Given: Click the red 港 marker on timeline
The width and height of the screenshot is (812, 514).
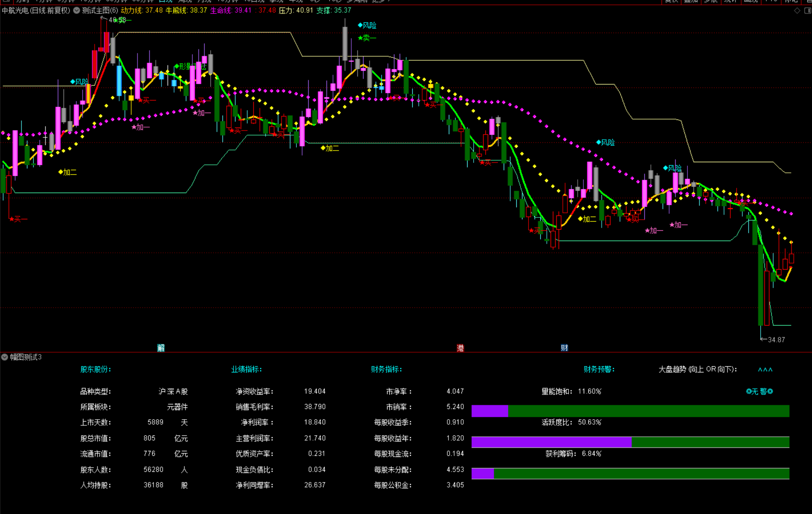Looking at the screenshot, I should coord(460,348).
